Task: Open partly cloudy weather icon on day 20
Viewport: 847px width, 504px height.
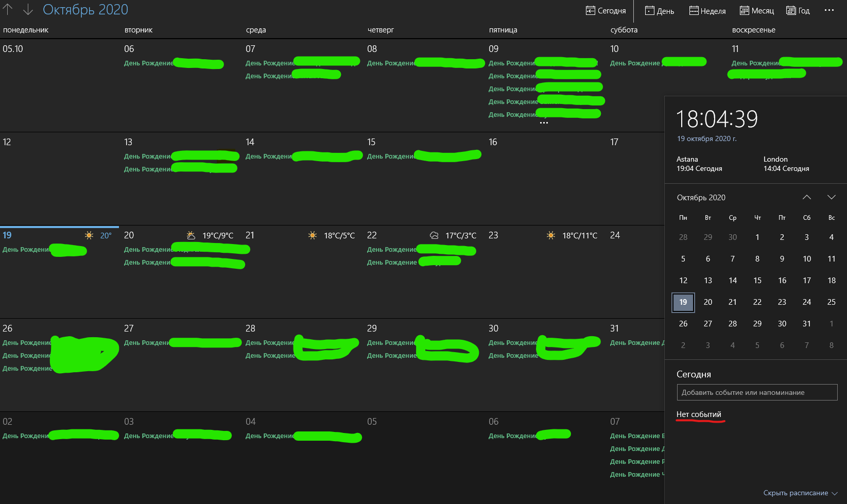Action: [x=191, y=235]
